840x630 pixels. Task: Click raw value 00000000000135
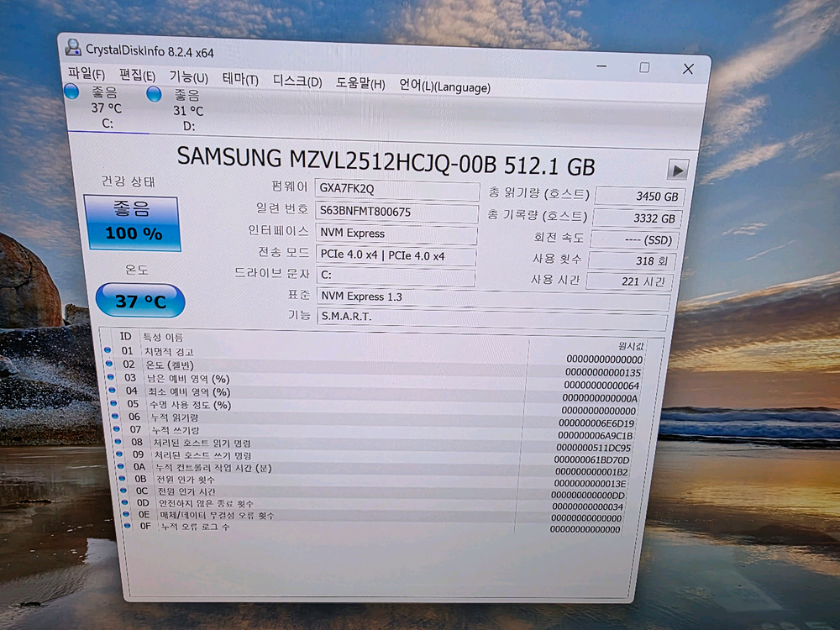[602, 373]
